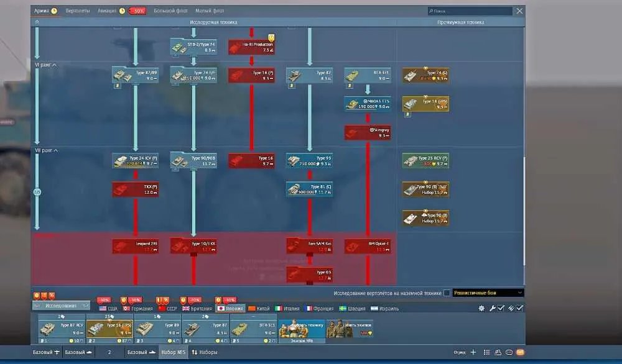Open the Наборы presets list
The height and width of the screenshot is (364, 622).
pos(204,352)
